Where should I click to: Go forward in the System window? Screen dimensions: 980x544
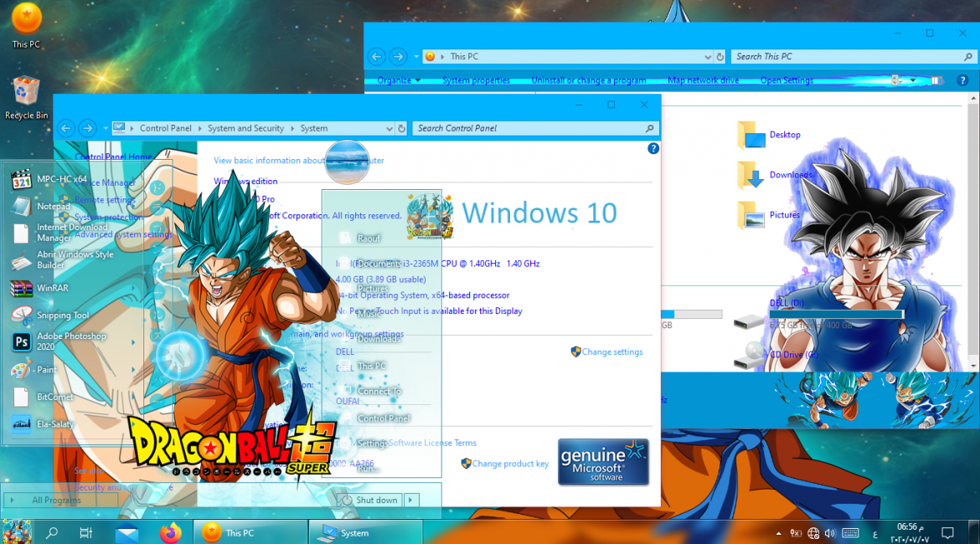click(87, 128)
